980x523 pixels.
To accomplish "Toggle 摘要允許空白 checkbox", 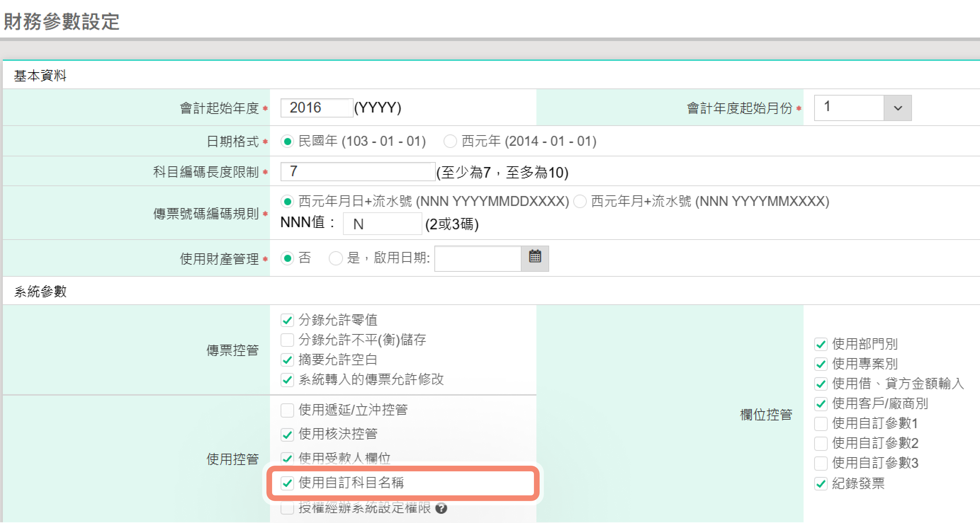I will 287,360.
